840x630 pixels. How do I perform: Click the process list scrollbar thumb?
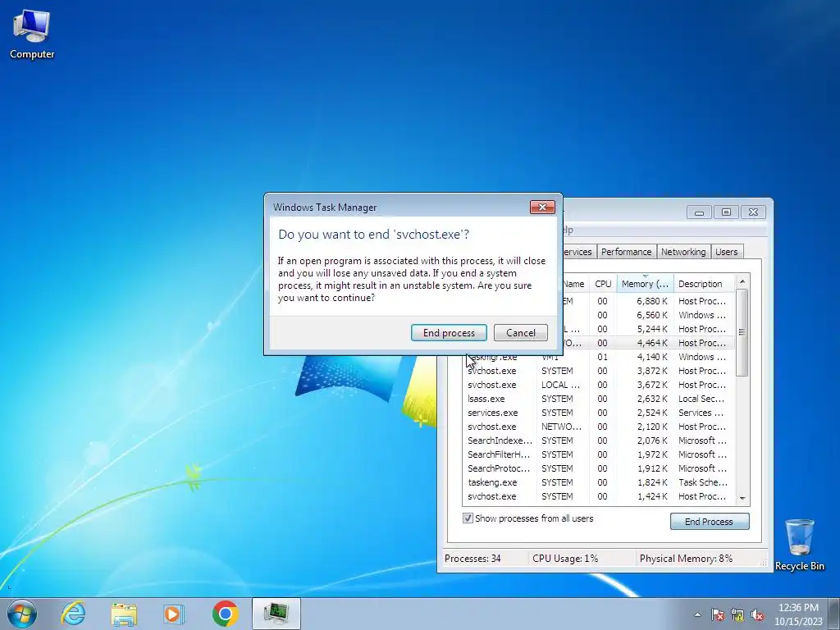coord(742,332)
